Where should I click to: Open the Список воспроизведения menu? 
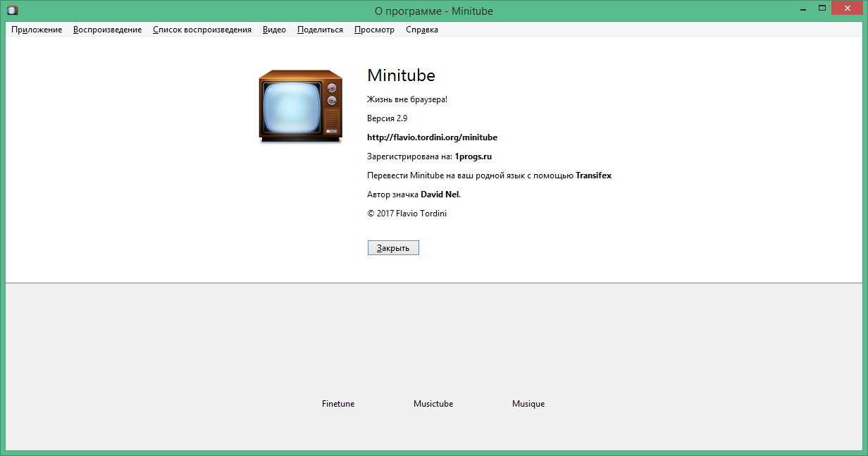202,30
